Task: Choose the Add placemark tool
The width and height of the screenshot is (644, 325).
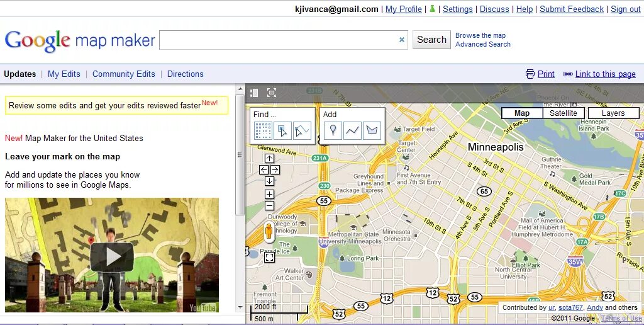Action: click(333, 131)
